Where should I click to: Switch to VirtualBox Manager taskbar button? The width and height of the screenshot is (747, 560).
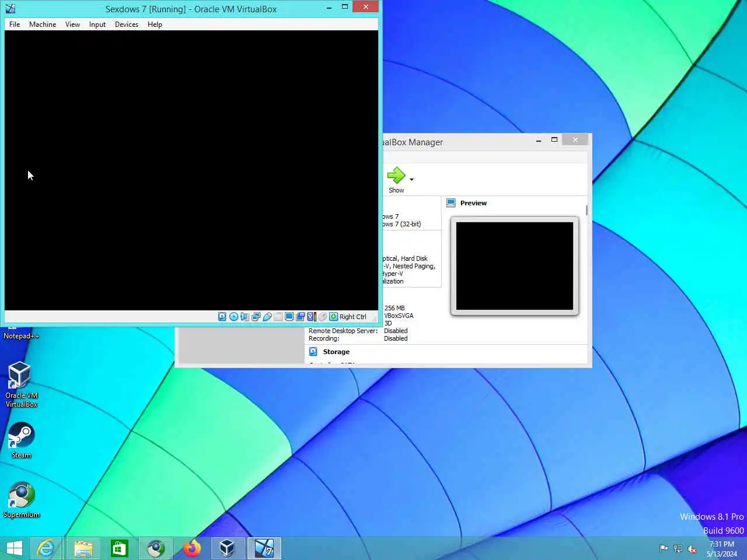click(x=227, y=548)
